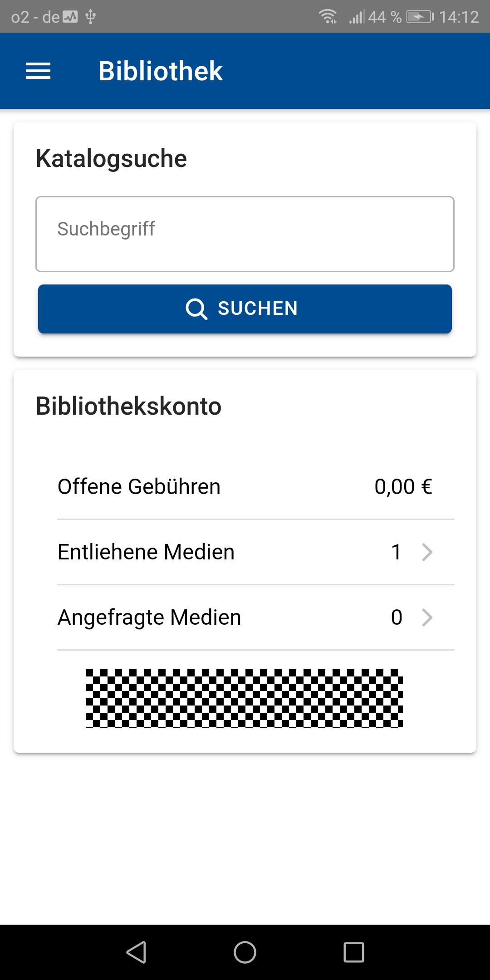Tap the magnifier icon in search button
Image resolution: width=490 pixels, height=980 pixels.
(x=196, y=309)
